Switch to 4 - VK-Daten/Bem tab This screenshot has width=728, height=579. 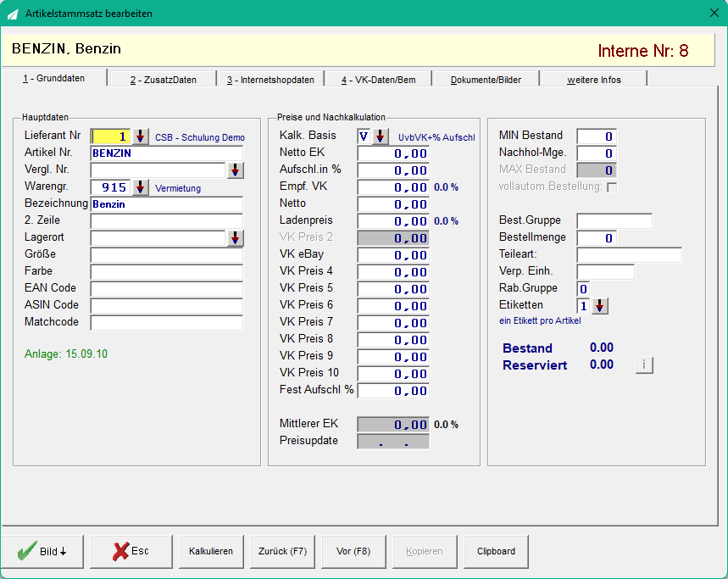(x=378, y=80)
